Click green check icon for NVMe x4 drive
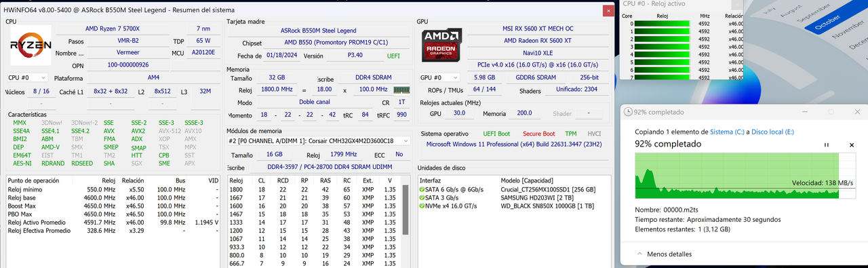868x268 pixels. (x=422, y=206)
